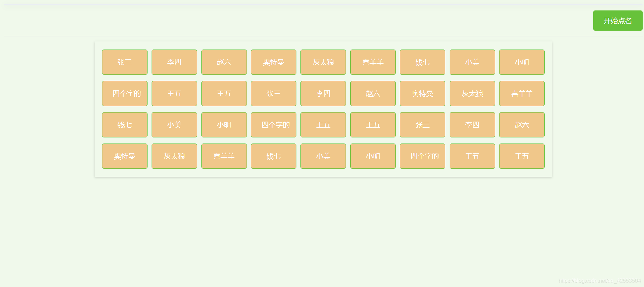Click 小明 card in the first row
This screenshot has height=287, width=644.
click(x=522, y=62)
